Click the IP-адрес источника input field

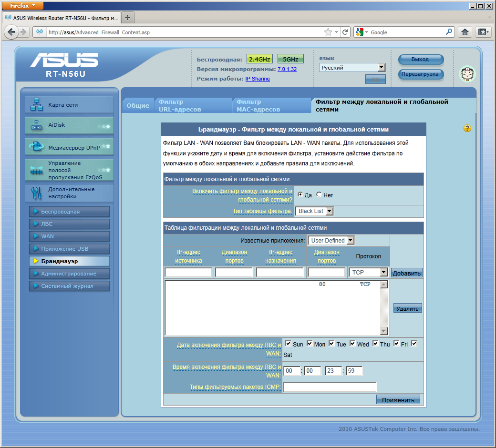pyautogui.click(x=188, y=272)
